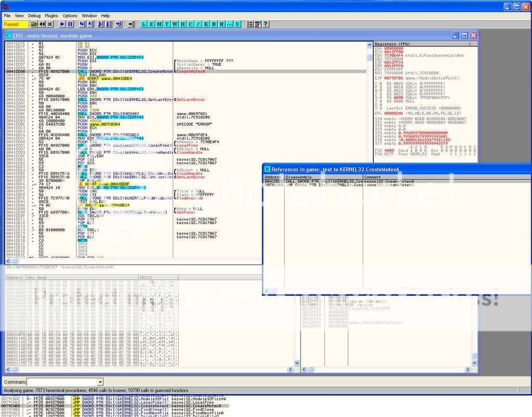
Task: Open Breakpoints window (B button)
Action: 214,24
